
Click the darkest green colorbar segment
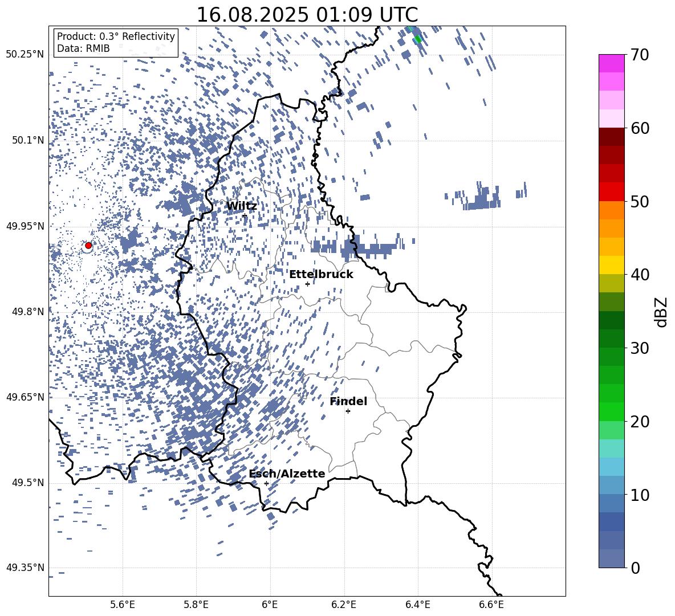pyautogui.click(x=611, y=320)
